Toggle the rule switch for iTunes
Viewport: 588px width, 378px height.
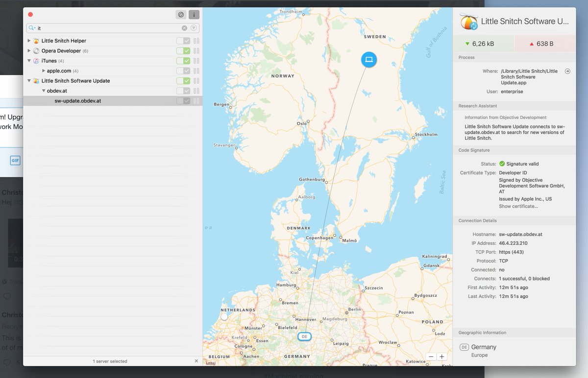pos(183,61)
